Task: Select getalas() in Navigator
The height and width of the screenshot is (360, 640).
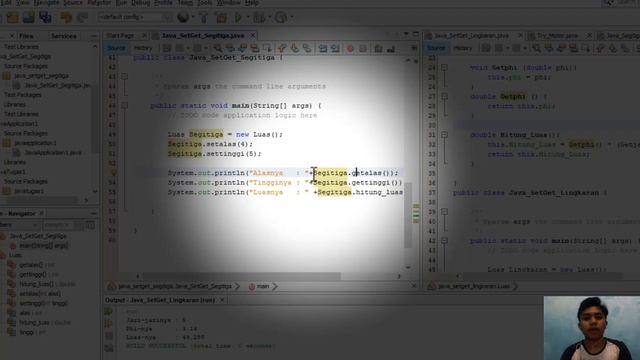Action: pyautogui.click(x=31, y=265)
